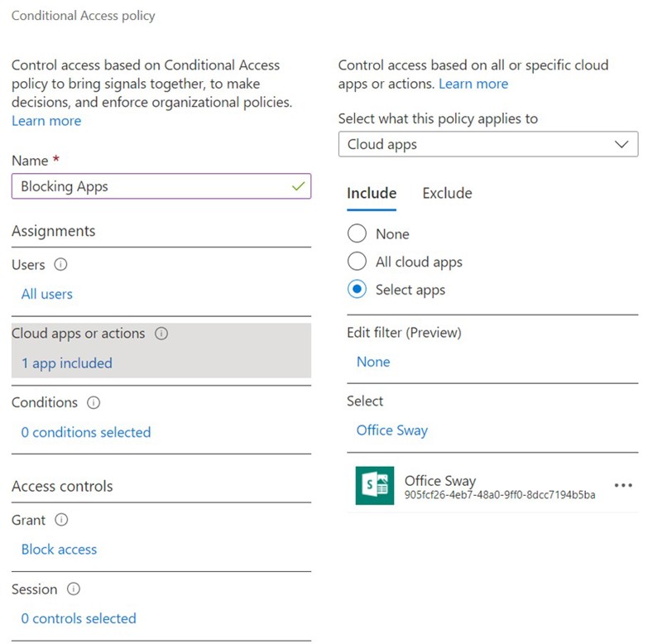Open the three-dot menu for Office Sway
This screenshot has height=644, width=662.
[622, 486]
